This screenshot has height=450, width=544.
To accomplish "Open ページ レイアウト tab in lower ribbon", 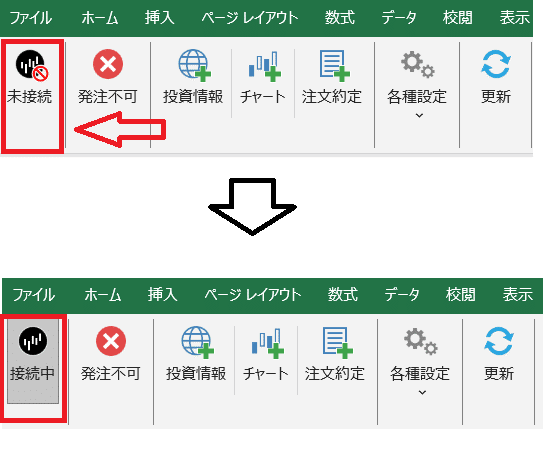I will tap(253, 295).
